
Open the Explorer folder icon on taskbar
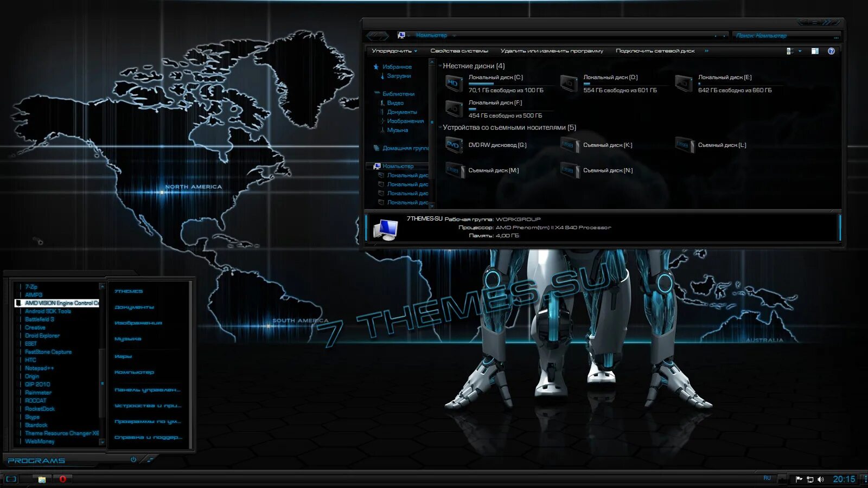42,479
